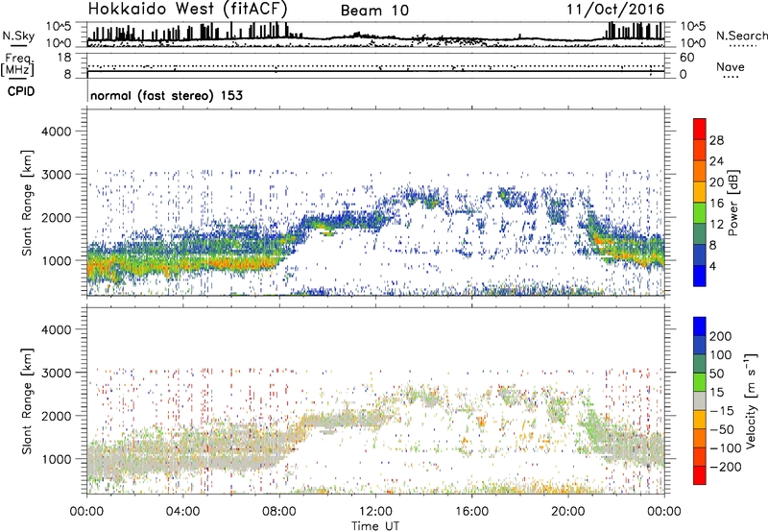
Task: Select the 'N.Sky' legend label
Action: [18, 36]
